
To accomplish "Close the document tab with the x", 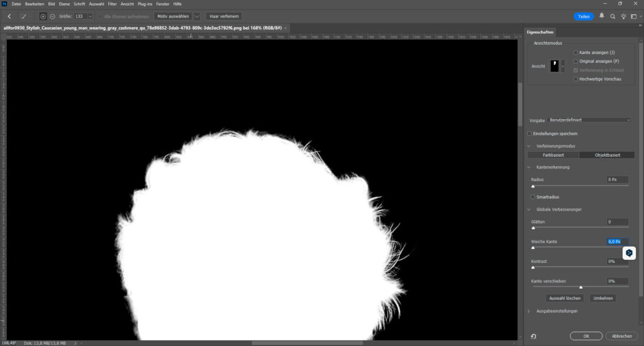I will (286, 28).
